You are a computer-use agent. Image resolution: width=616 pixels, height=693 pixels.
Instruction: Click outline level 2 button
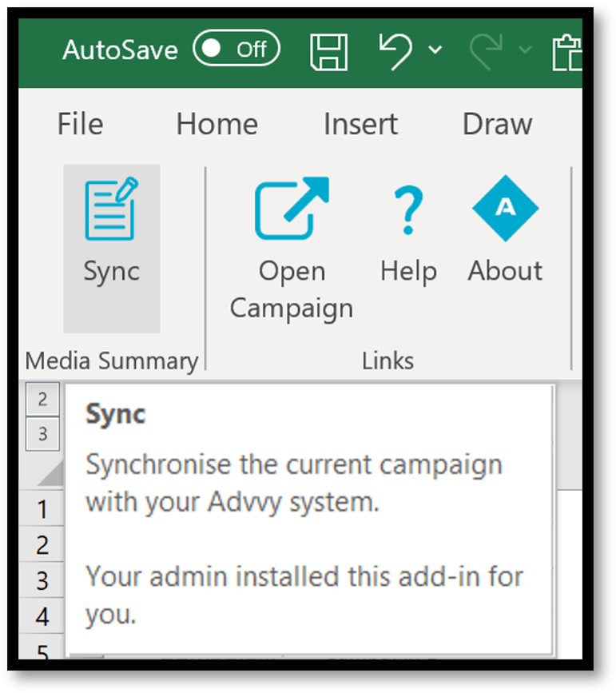click(42, 399)
